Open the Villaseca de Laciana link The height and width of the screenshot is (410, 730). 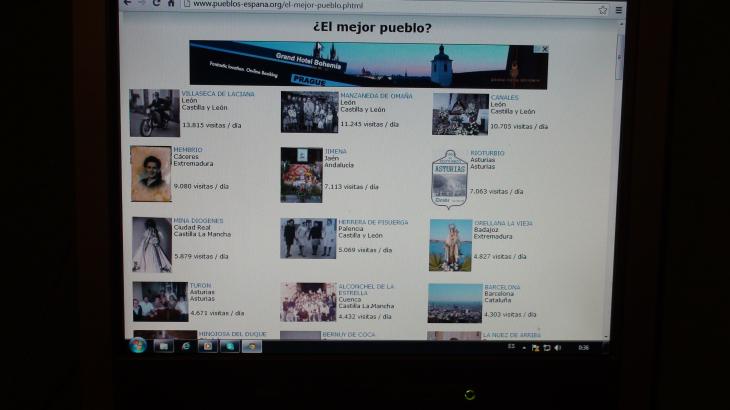coord(217,94)
